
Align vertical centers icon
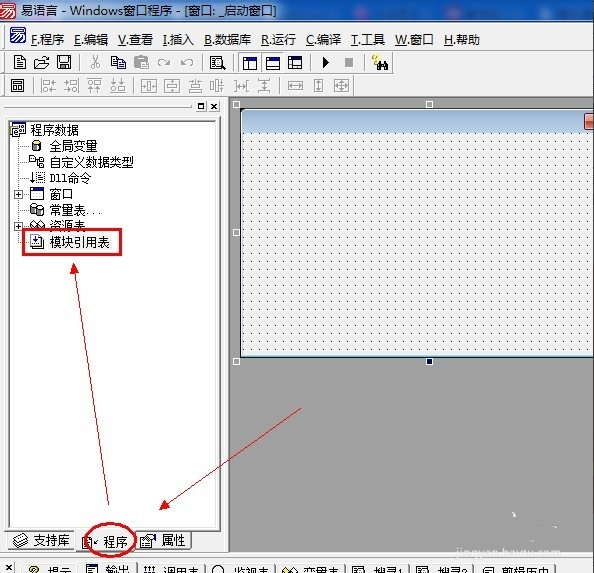tap(217, 86)
